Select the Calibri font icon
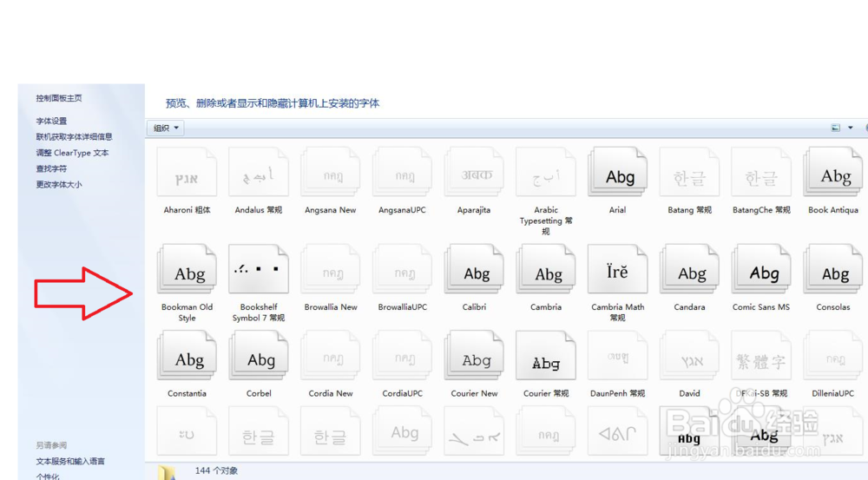This screenshot has height=480, width=868. tap(474, 269)
